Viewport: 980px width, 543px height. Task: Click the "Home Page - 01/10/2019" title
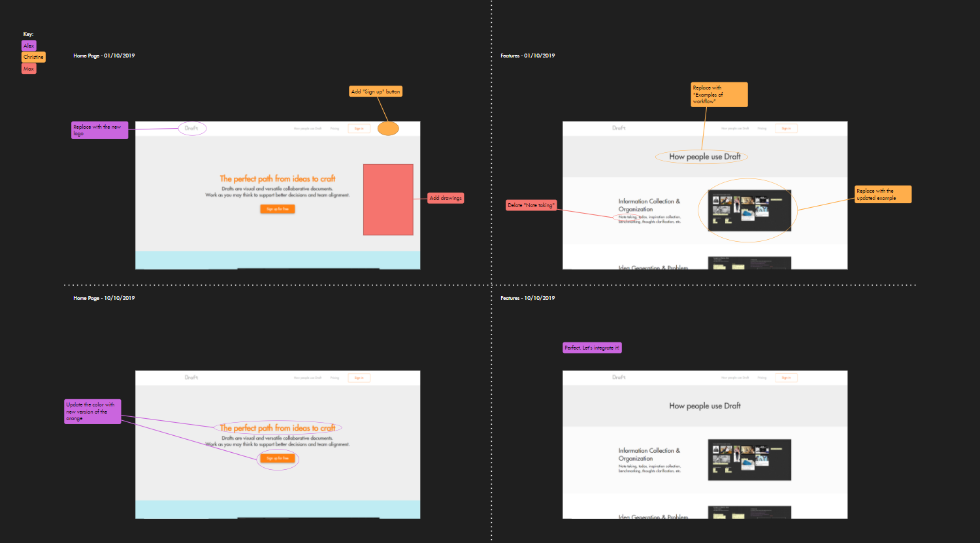pos(104,56)
